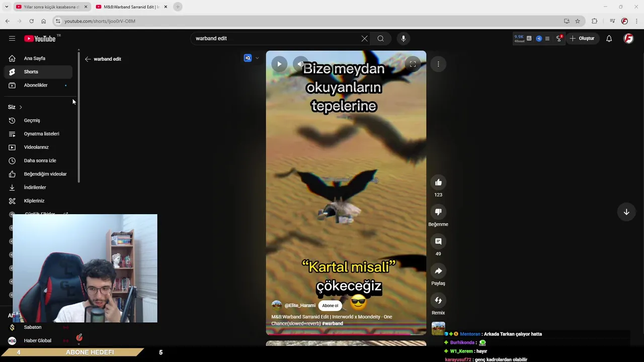
Task: Open the Short's three-dot more menu
Action: pos(438,64)
